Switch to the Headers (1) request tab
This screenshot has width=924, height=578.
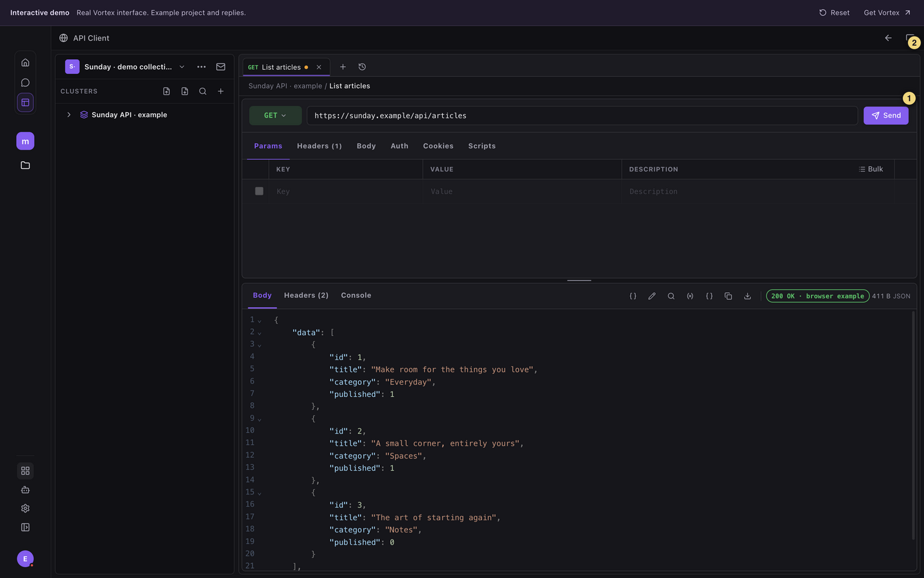point(320,146)
